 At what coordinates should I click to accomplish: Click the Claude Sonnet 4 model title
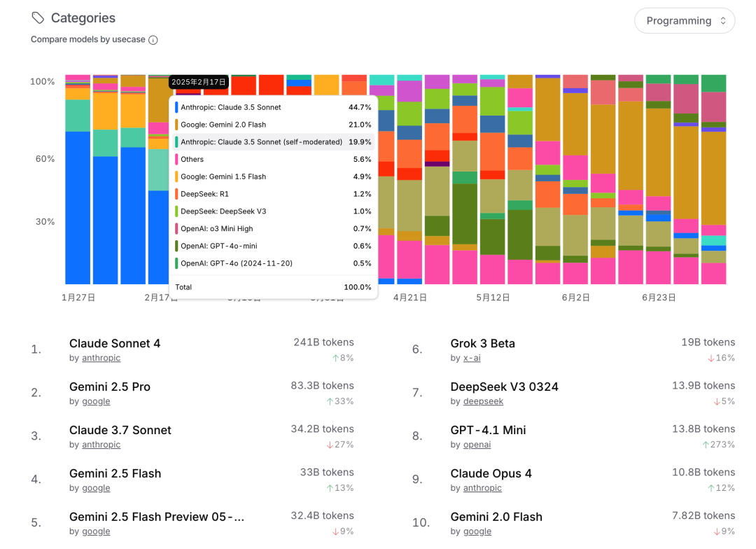pos(115,344)
